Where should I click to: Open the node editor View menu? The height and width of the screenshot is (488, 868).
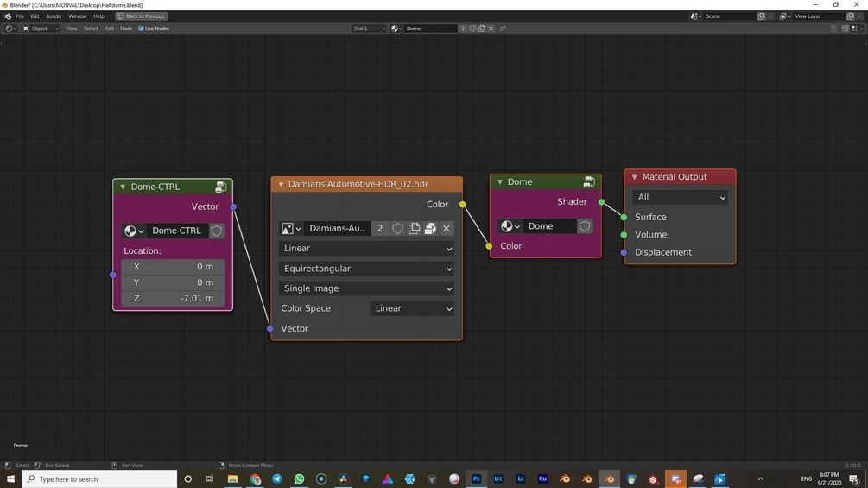point(72,29)
